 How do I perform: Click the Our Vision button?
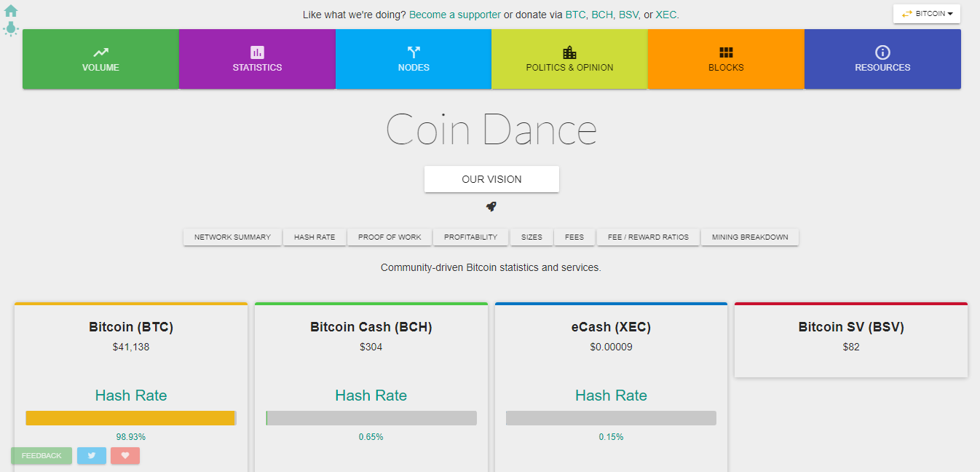[x=491, y=179]
